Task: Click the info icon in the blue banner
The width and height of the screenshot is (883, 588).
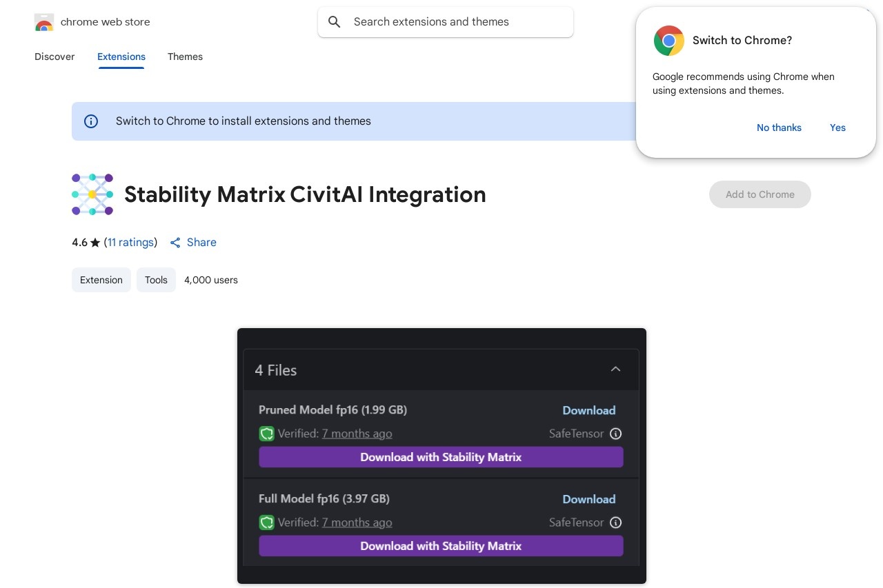Action: [x=91, y=121]
